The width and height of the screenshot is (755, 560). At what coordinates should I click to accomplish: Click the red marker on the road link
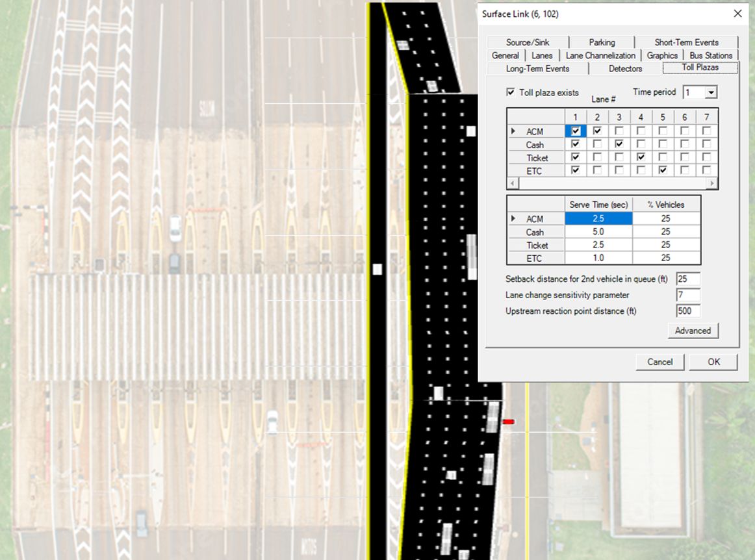point(508,422)
